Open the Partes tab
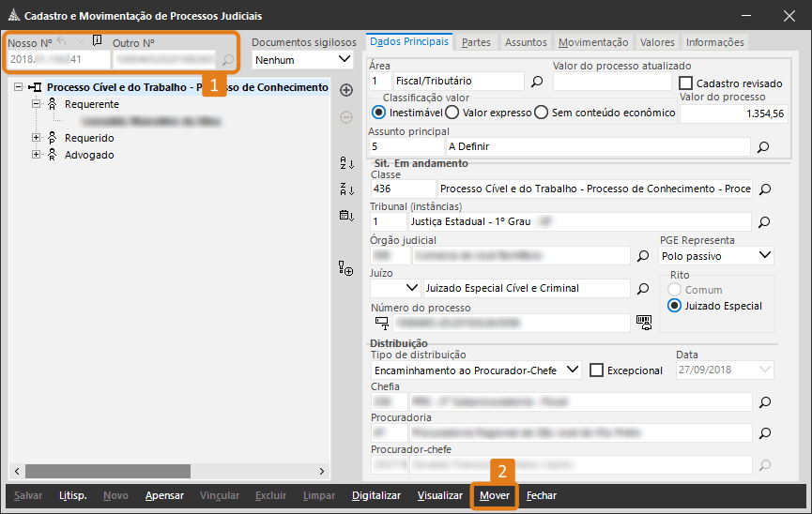 476,42
